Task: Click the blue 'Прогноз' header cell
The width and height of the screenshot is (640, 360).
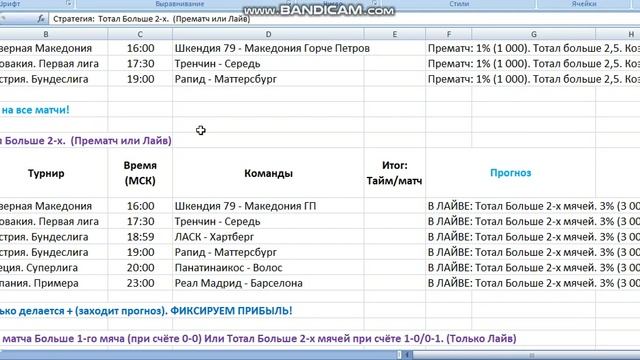Action: (511, 173)
